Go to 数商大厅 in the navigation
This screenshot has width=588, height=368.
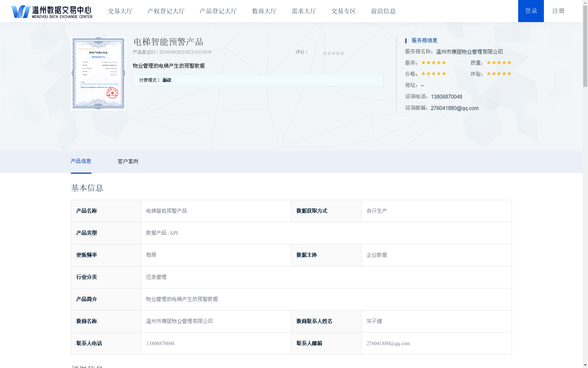pyautogui.click(x=264, y=11)
